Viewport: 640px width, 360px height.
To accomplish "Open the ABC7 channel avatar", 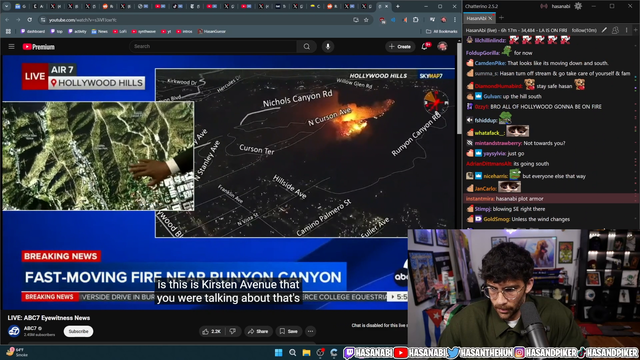I will tap(14, 331).
